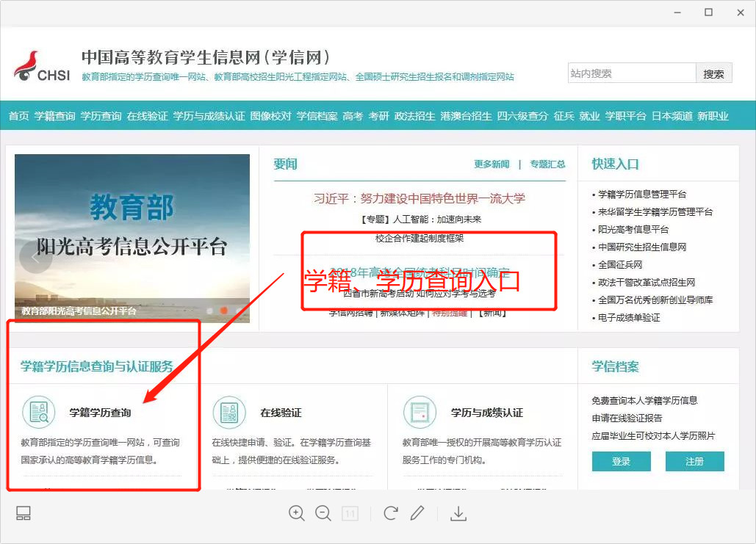This screenshot has height=544, width=756.
Task: Click the 学历与成绩认证 service title
Action: 486,413
